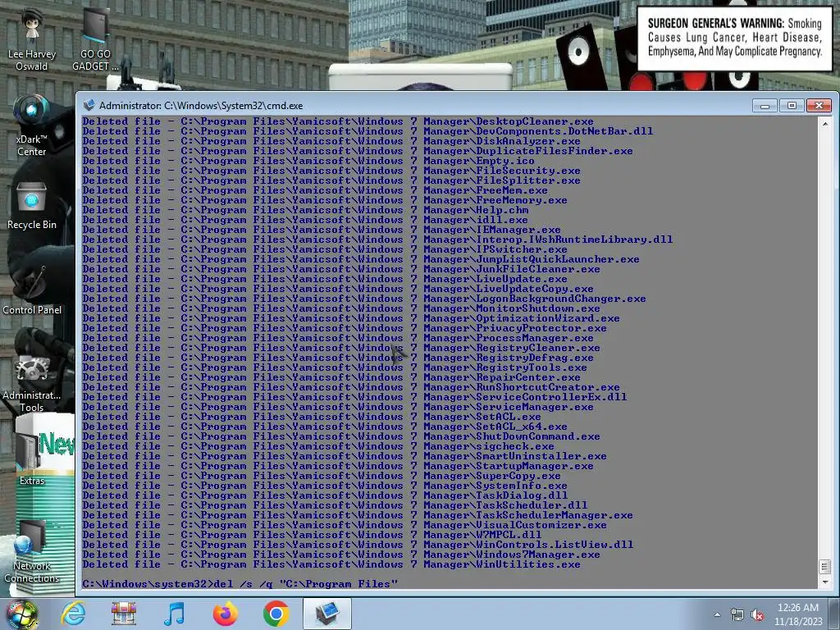This screenshot has height=630, width=840.
Task: Click the cmd.exe window title bar text
Action: pos(201,106)
